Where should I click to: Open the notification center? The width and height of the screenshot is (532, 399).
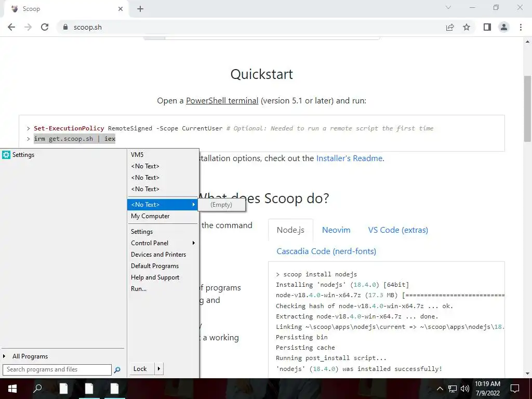tap(515, 389)
